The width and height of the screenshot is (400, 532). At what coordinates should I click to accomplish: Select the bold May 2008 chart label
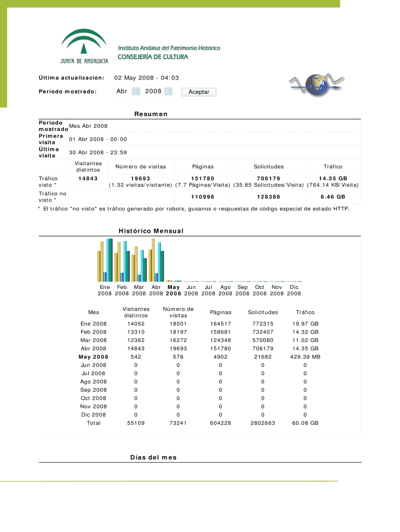point(174,290)
